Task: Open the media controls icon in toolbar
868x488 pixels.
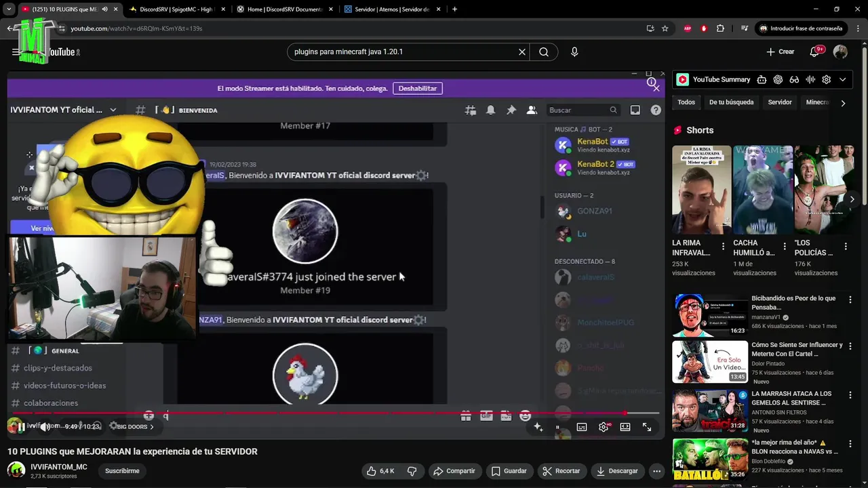Action: point(745,28)
